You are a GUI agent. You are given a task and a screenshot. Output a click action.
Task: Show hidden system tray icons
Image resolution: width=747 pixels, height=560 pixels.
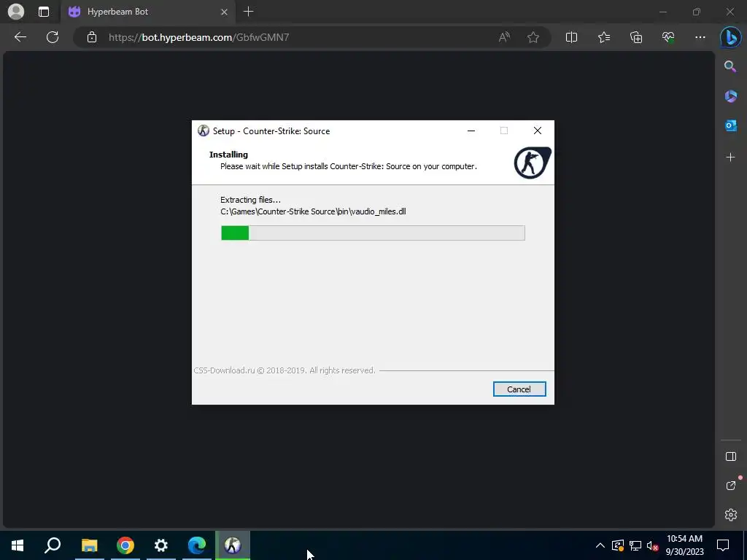(x=600, y=545)
